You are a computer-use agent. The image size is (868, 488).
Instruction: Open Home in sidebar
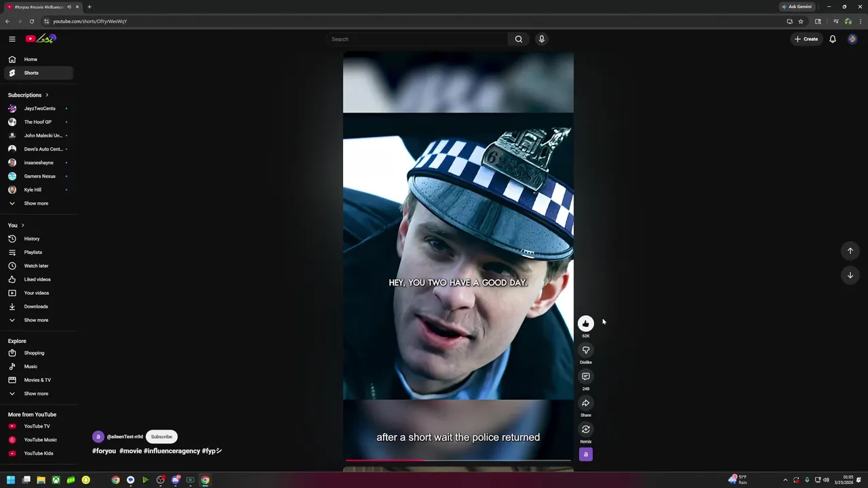coord(38,60)
